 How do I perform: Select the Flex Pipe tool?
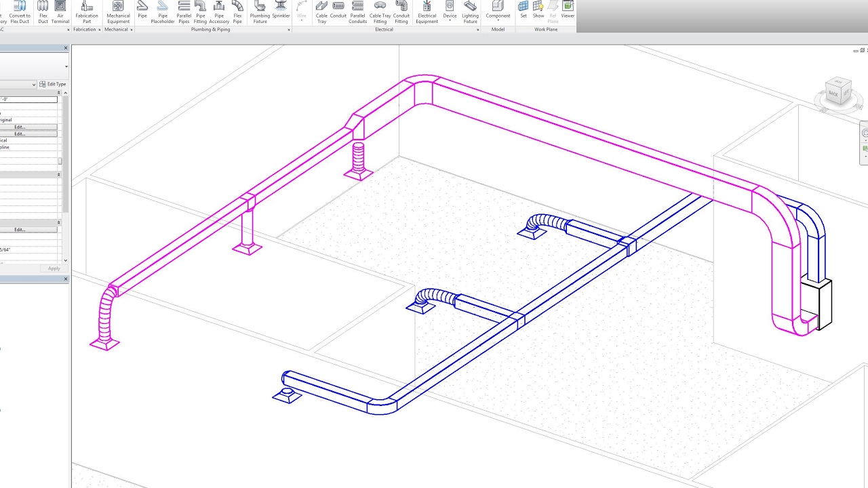click(237, 12)
